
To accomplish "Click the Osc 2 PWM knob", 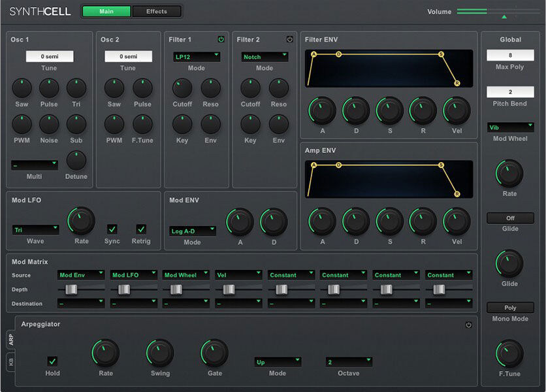I will pos(114,124).
